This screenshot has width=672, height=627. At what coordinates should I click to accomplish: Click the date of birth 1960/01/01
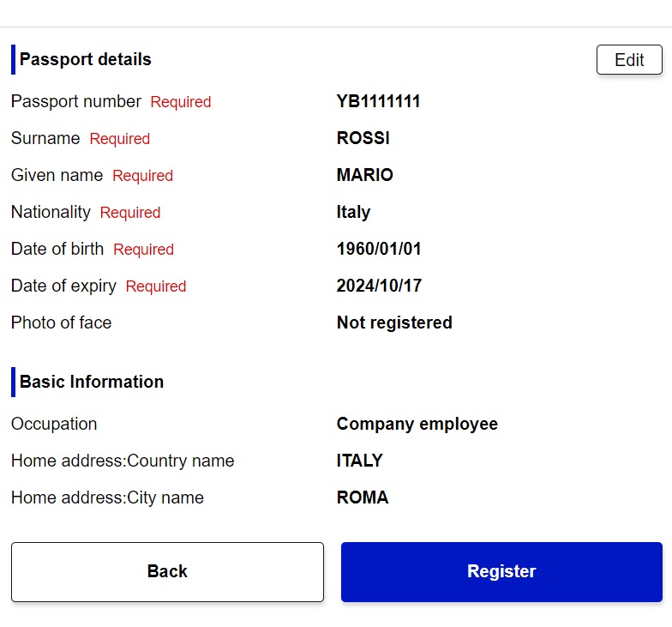tap(379, 250)
